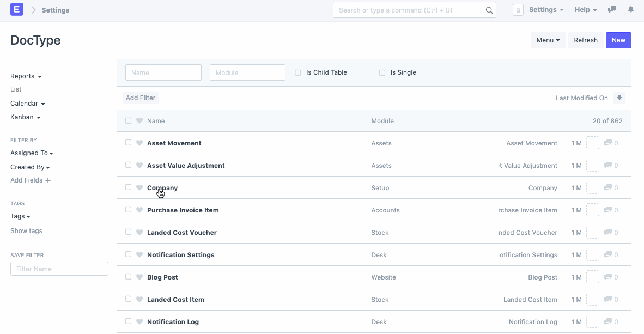Click the Filter Name input field

pyautogui.click(x=59, y=268)
